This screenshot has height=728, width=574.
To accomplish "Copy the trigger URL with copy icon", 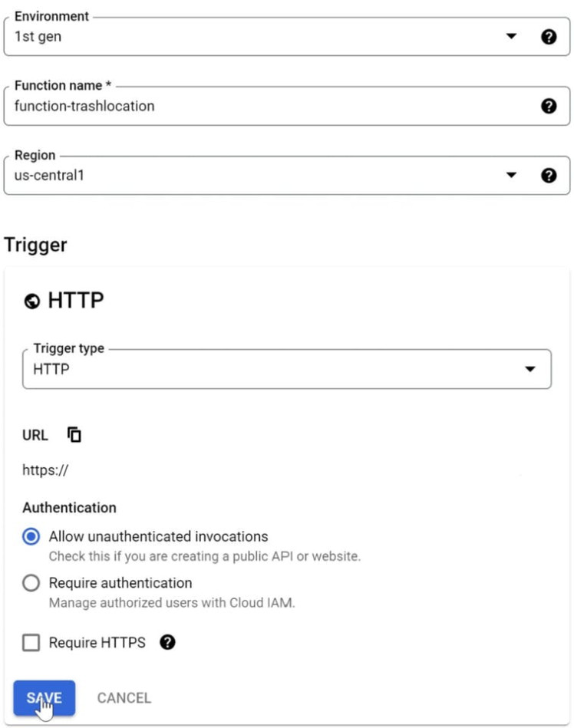I will 74,435.
